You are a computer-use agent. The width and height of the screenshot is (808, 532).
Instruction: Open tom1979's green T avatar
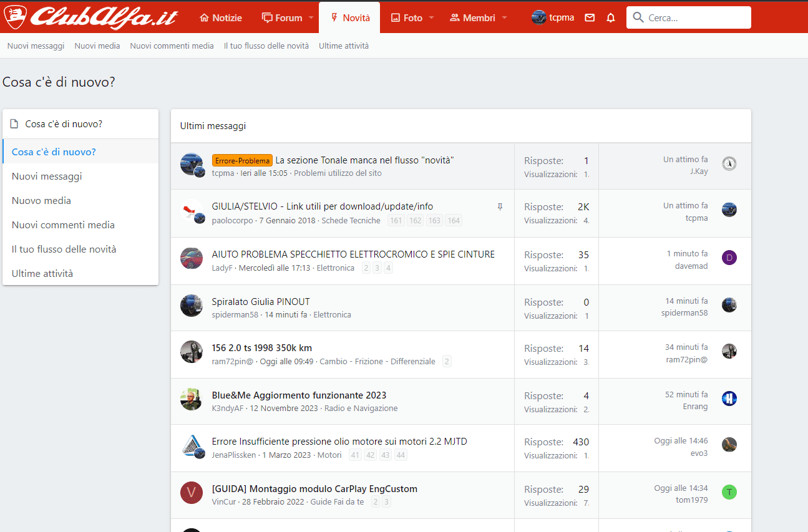(729, 491)
